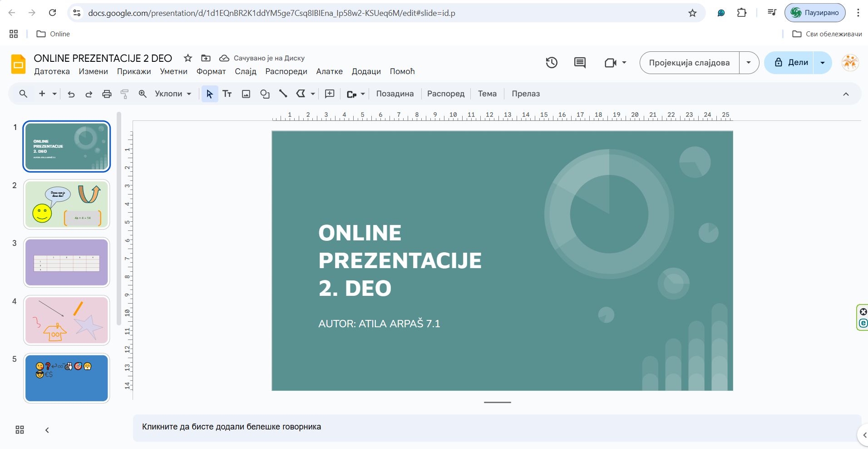This screenshot has width=868, height=449.
Task: Toggle grid view of slides
Action: tap(20, 430)
